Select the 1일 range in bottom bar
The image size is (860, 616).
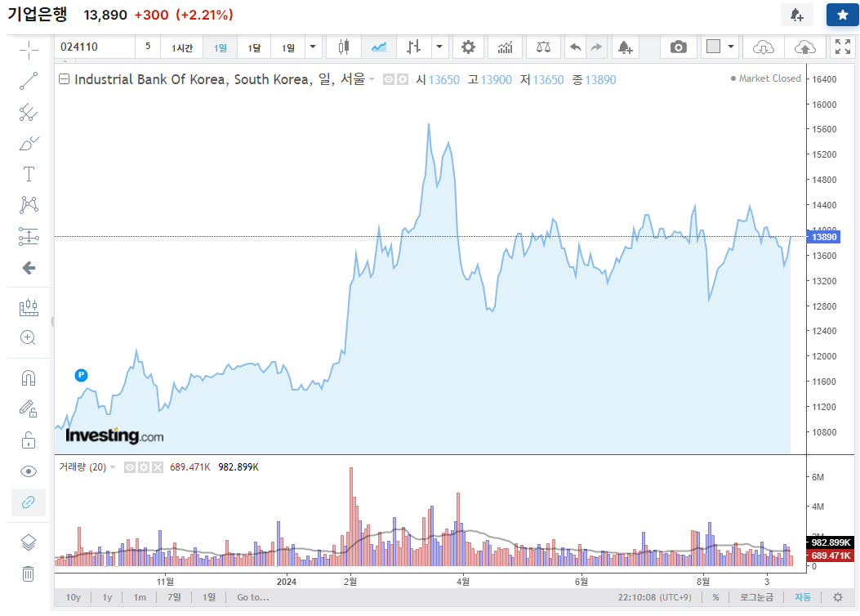point(209,597)
